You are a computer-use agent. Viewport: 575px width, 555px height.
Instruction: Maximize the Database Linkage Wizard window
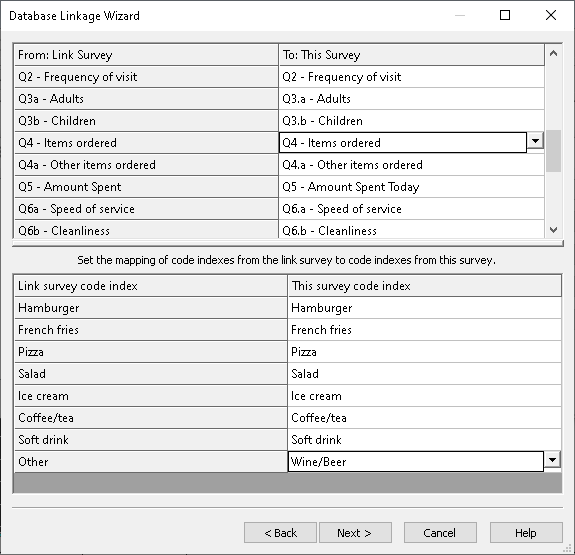(x=505, y=15)
